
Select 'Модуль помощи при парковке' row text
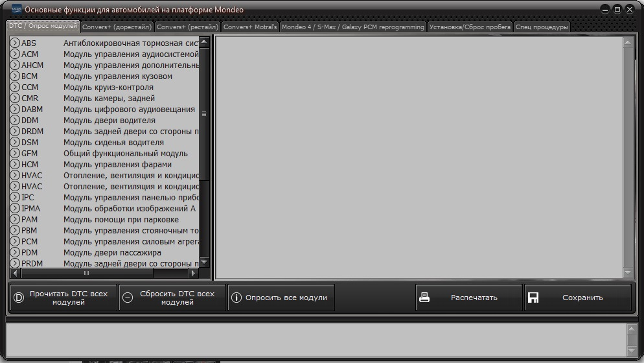click(121, 220)
